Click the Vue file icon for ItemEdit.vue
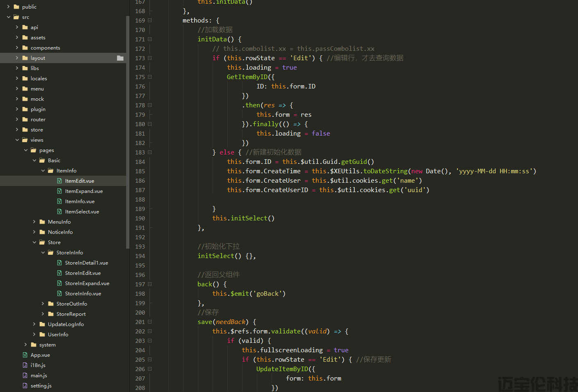 [59, 181]
